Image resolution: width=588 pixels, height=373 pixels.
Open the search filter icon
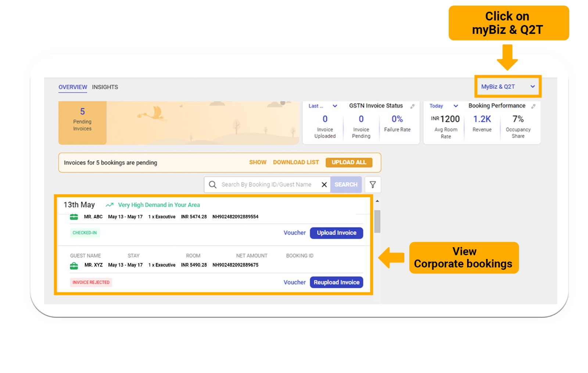point(373,185)
